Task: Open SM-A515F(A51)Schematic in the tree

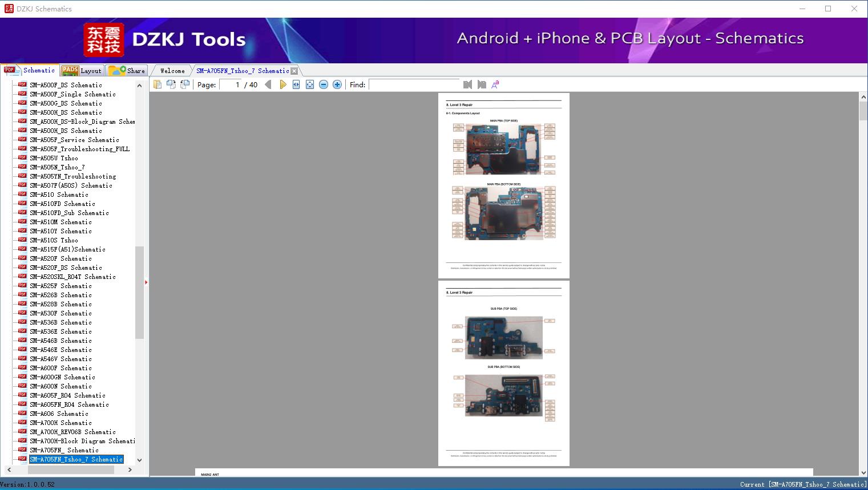Action: click(x=67, y=249)
